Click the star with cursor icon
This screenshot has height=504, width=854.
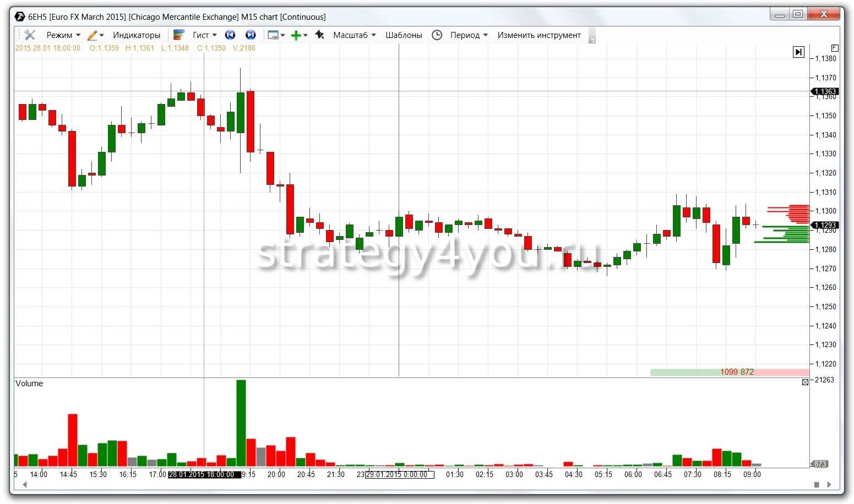(319, 35)
